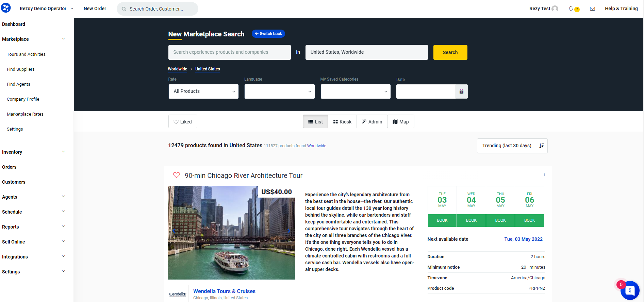Click the Tue, 03 May 2022 date link
The height and width of the screenshot is (302, 644).
click(x=524, y=239)
